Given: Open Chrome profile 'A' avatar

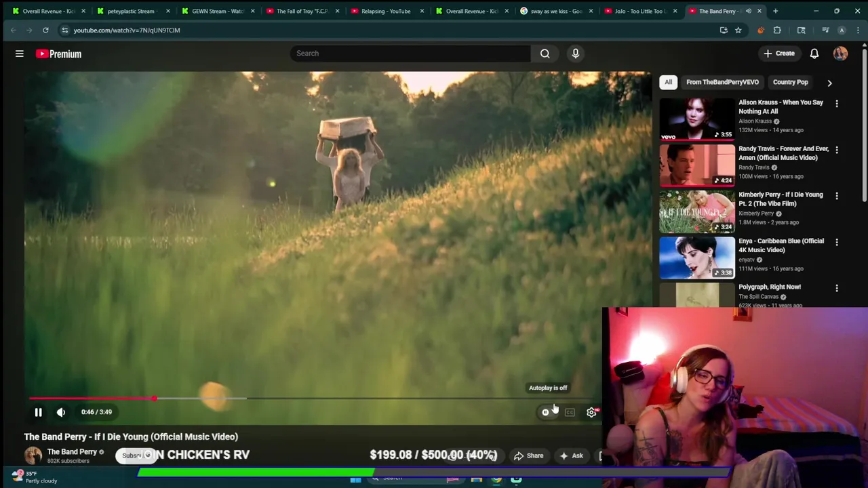Looking at the screenshot, I should (x=842, y=30).
